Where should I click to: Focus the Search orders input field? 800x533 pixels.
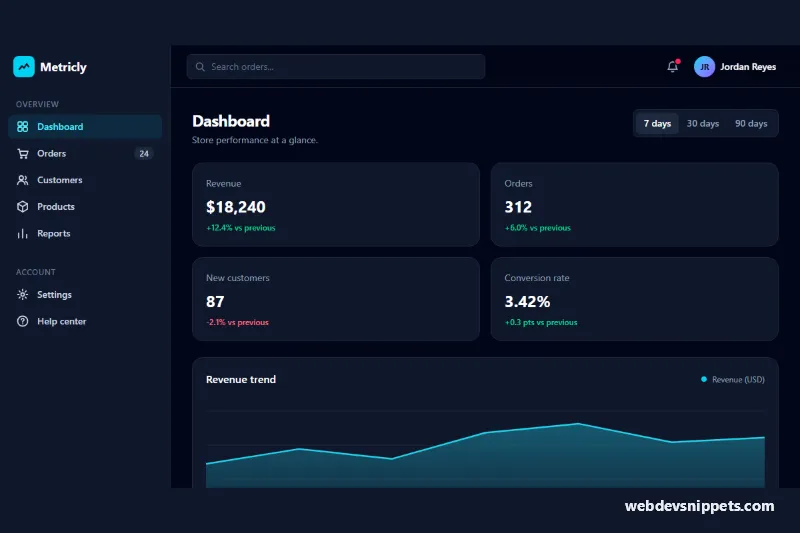click(x=336, y=67)
